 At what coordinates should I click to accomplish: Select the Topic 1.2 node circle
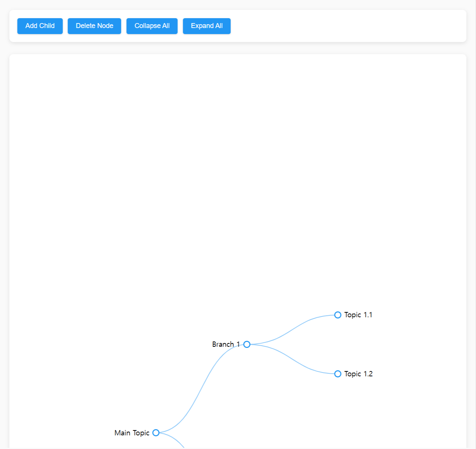pyautogui.click(x=338, y=374)
